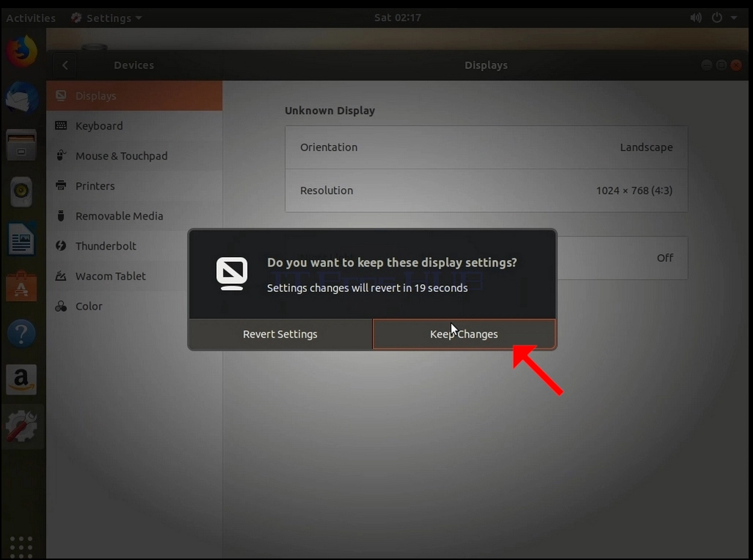Open the Files manager dock icon
This screenshot has height=560, width=753.
(22, 145)
